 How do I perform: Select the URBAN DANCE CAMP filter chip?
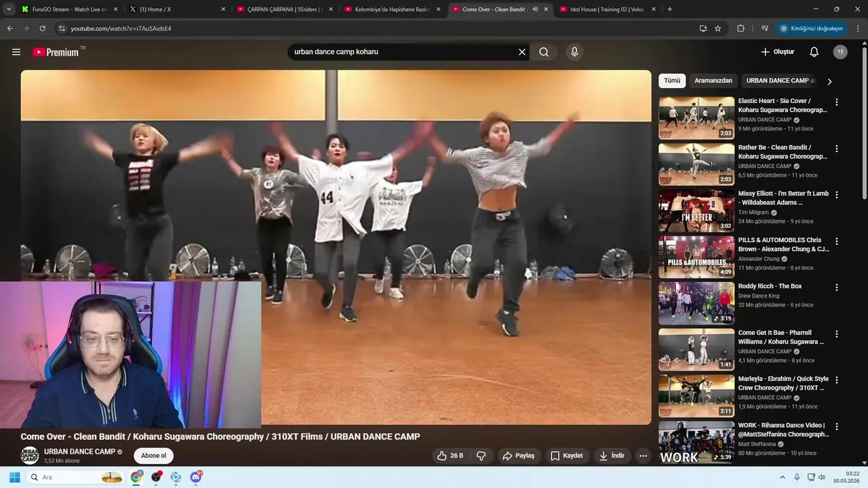(x=780, y=81)
